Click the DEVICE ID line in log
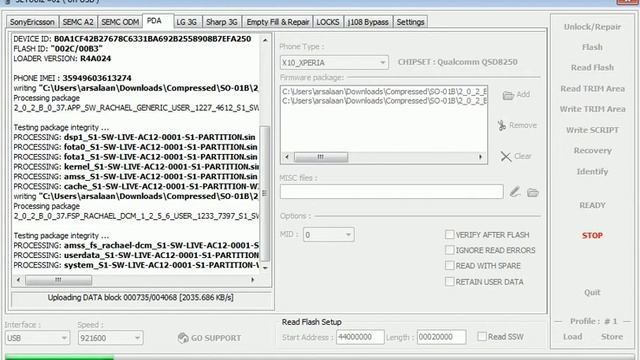 point(132,39)
